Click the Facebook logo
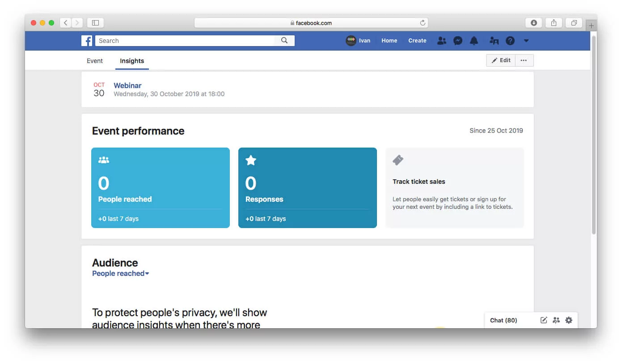Screen dimensions: 622x364 (x=86, y=40)
